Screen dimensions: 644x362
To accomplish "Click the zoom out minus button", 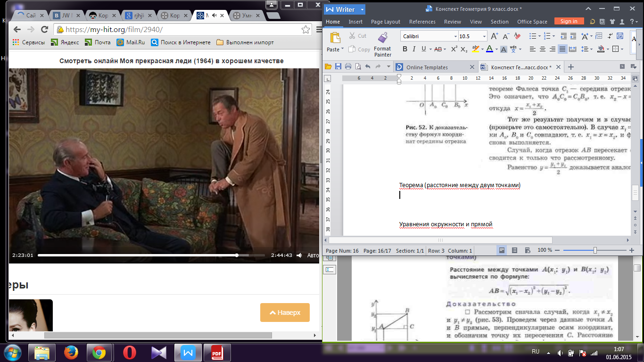I will pos(557,250).
